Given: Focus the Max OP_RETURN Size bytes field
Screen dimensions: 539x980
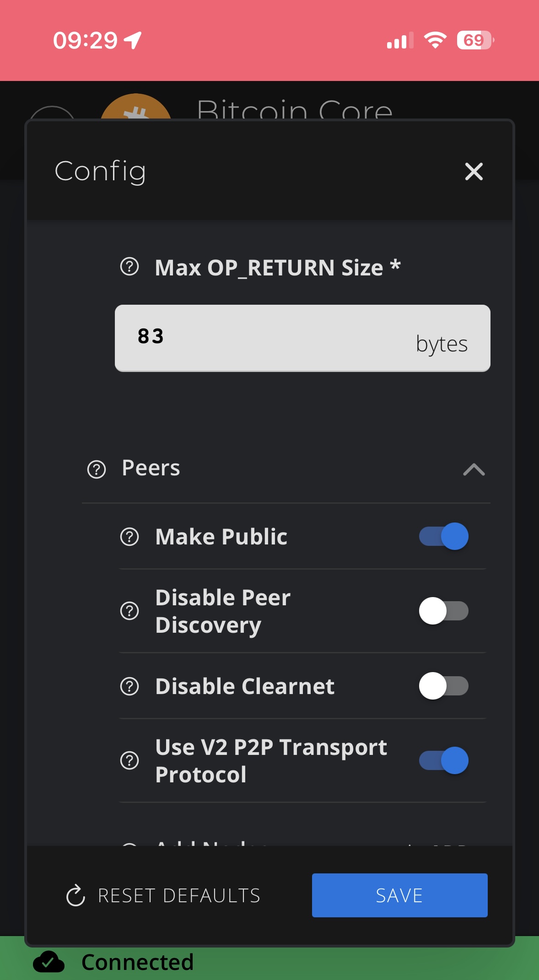Looking at the screenshot, I should point(302,338).
